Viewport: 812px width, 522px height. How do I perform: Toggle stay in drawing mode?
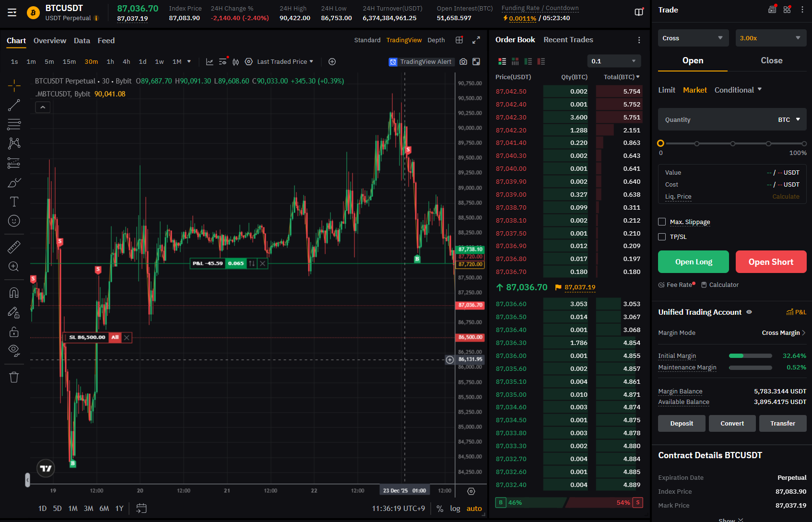[x=14, y=312]
